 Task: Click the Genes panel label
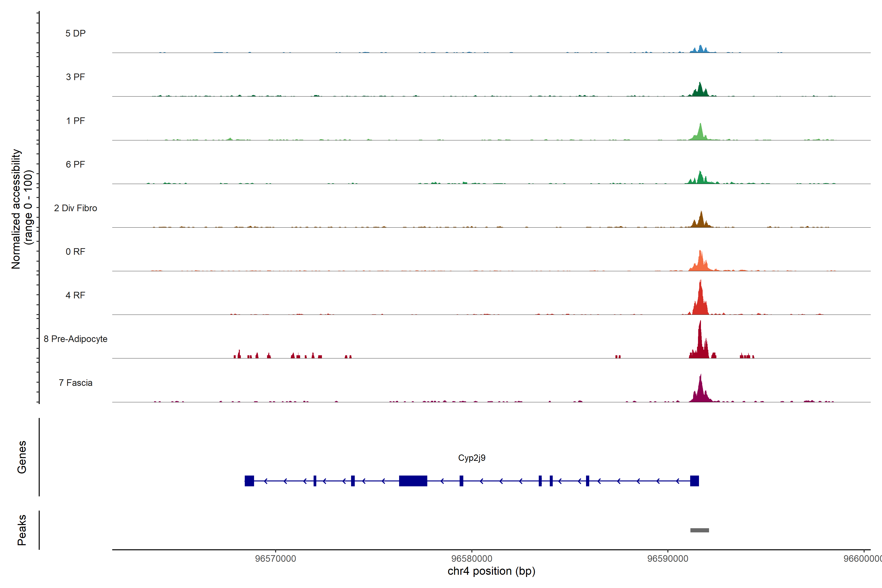(22, 457)
